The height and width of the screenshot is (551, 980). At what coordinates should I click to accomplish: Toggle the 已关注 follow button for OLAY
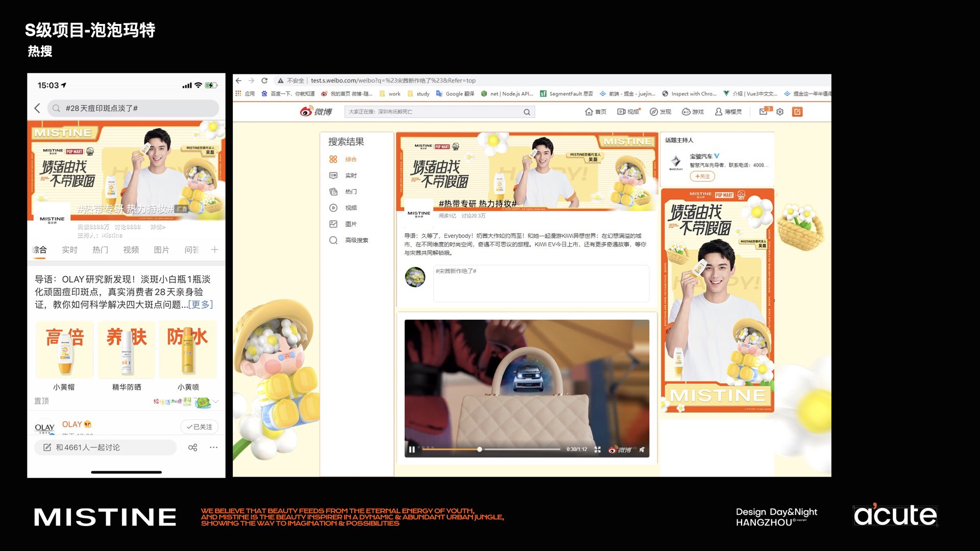coord(200,427)
